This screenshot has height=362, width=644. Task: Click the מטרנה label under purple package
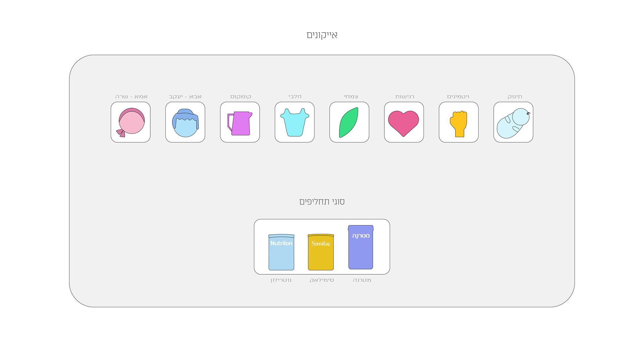tap(362, 280)
